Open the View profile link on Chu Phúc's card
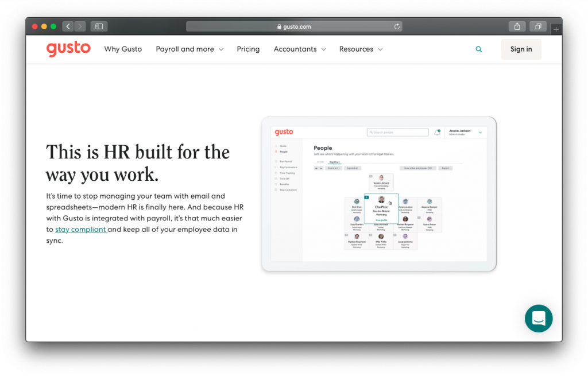Image resolution: width=588 pixels, height=376 pixels. [x=381, y=220]
